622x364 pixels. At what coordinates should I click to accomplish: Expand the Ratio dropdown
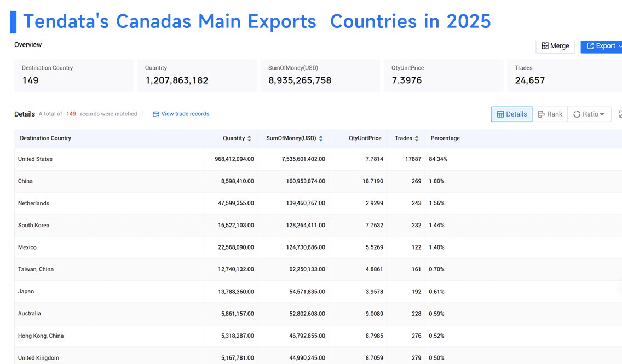pyautogui.click(x=589, y=114)
